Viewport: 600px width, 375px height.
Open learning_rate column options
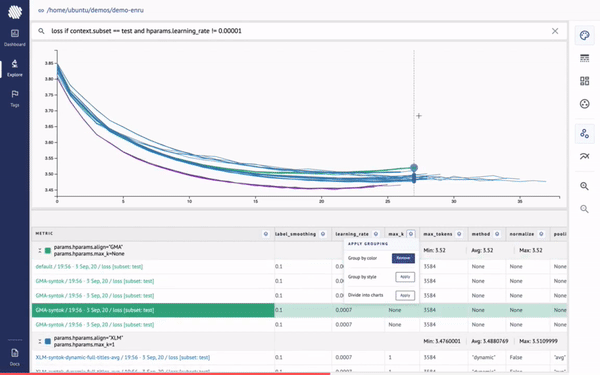point(376,234)
